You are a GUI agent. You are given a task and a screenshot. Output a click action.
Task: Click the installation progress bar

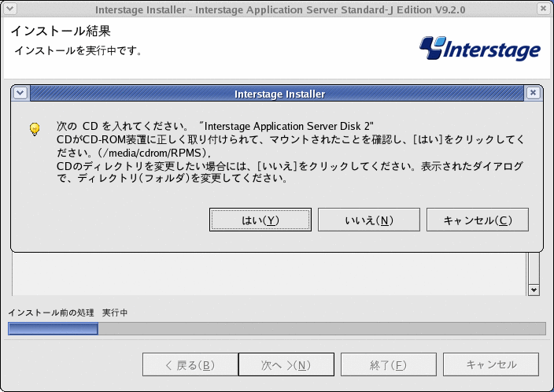(x=277, y=328)
